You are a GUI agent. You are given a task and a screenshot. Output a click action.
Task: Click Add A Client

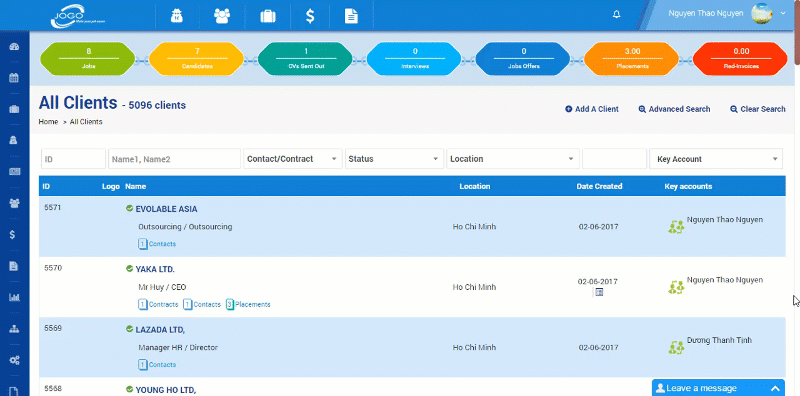[592, 109]
